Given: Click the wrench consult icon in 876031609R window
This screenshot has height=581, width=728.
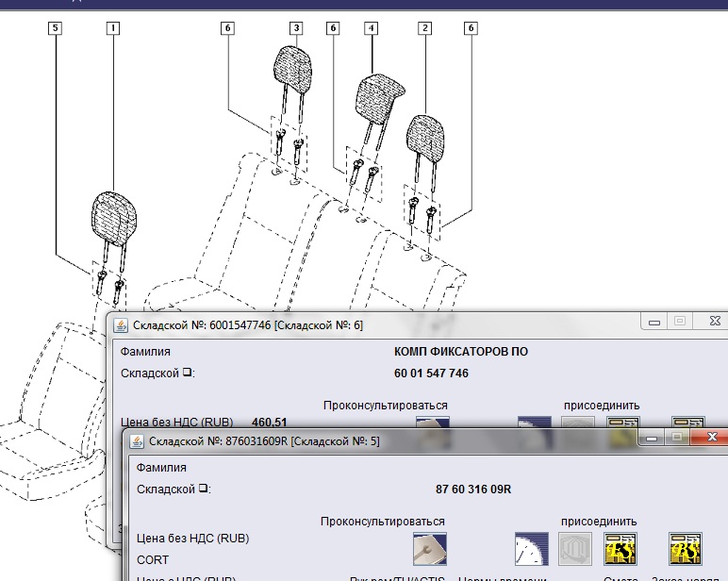Looking at the screenshot, I should 430,548.
